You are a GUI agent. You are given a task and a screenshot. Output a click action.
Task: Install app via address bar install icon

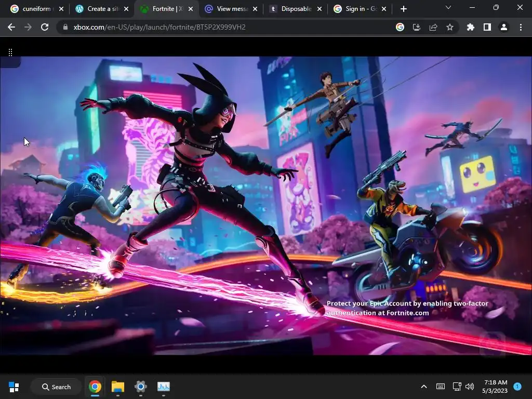click(x=417, y=27)
